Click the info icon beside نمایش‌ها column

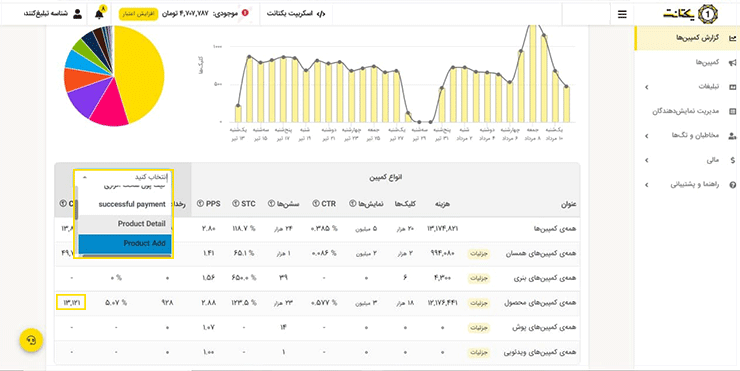(x=352, y=204)
